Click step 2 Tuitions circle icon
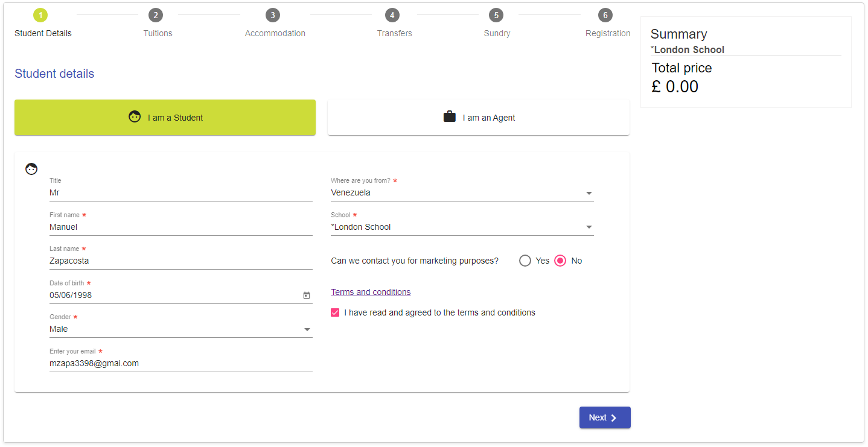This screenshot has width=868, height=447. [156, 15]
